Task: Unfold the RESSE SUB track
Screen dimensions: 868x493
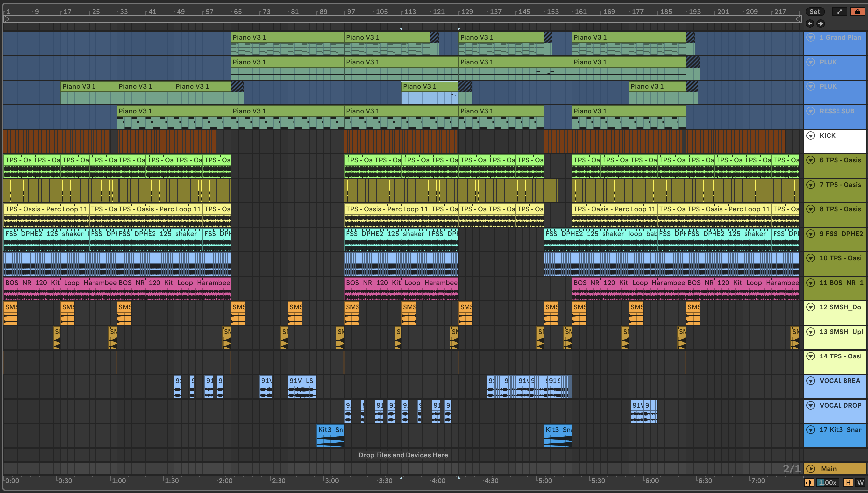Action: 810,111
